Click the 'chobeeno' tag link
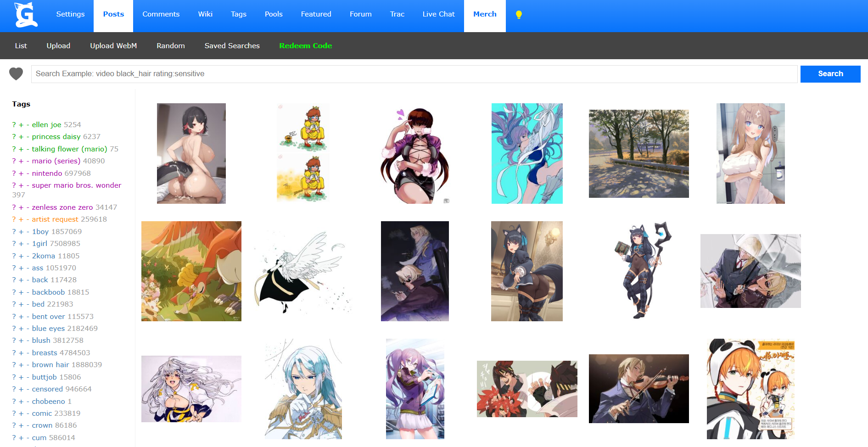 (49, 402)
